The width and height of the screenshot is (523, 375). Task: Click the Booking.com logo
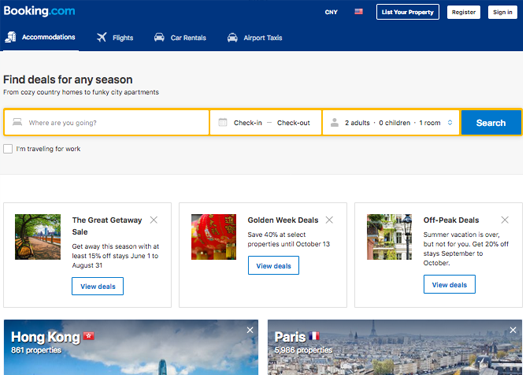click(39, 11)
